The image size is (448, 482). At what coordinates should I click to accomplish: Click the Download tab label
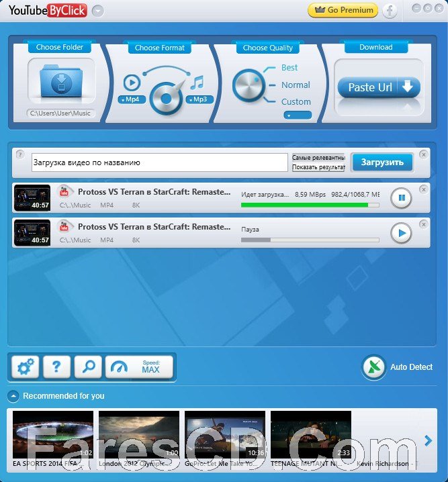tap(376, 47)
